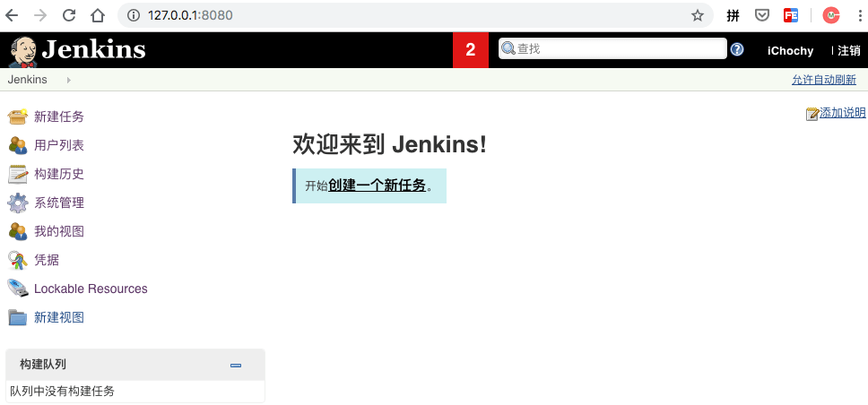Screen dimensions: 868x405
Task: Focus the address bar showing 127.0.0.1:8080
Action: [415, 15]
